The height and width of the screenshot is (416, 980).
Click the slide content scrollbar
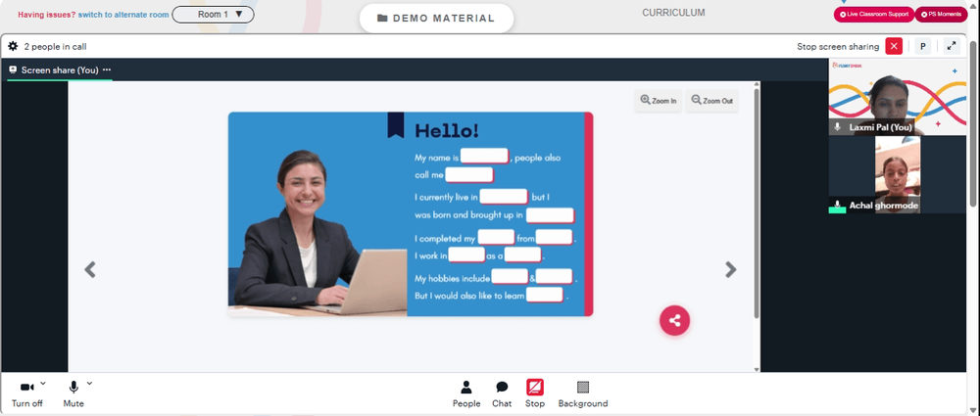tap(757, 203)
